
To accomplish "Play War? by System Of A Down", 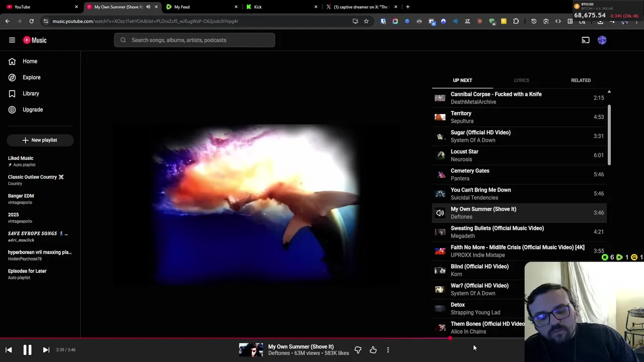I will point(478,289).
